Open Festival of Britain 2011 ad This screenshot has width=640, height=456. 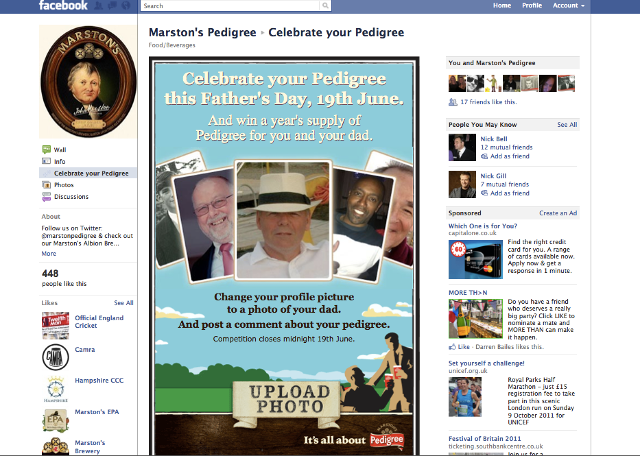(x=484, y=438)
